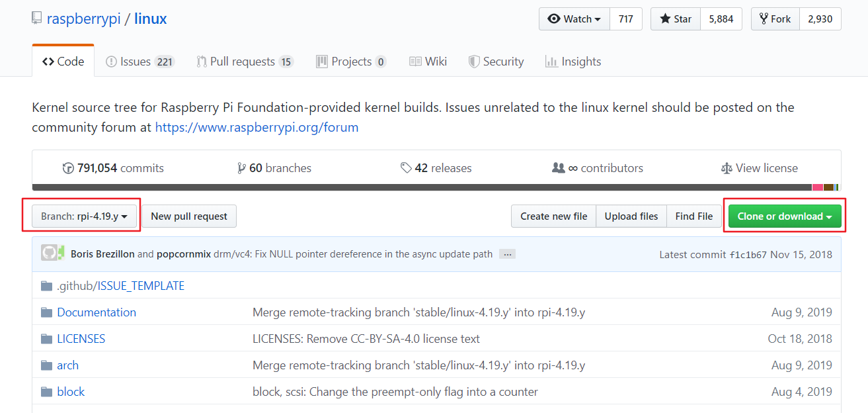Click the arch folder icon
This screenshot has width=868, height=413.
(x=46, y=365)
